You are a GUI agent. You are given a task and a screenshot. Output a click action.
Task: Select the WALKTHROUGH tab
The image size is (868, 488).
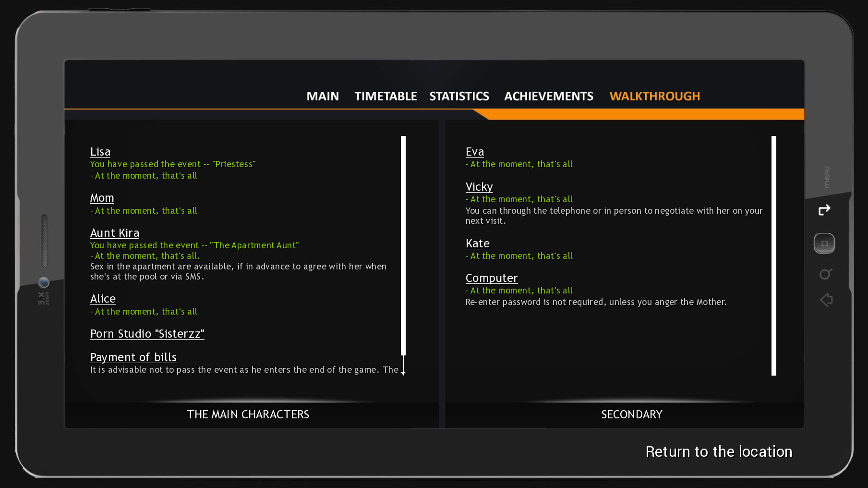(654, 97)
